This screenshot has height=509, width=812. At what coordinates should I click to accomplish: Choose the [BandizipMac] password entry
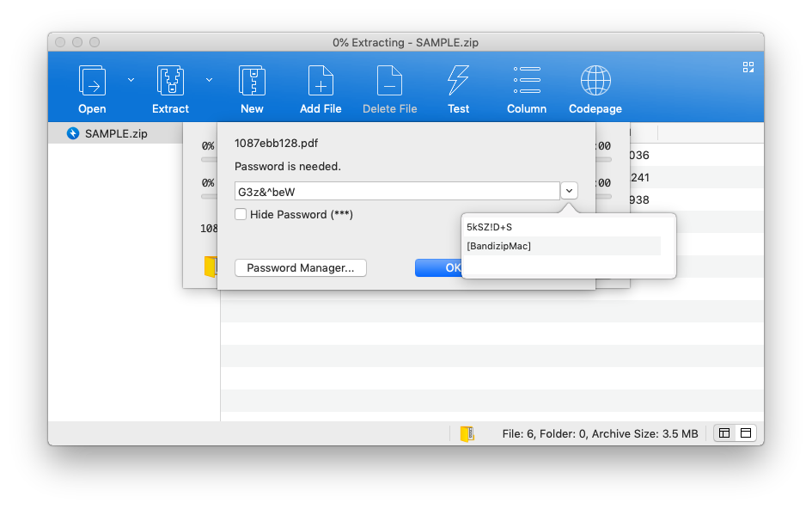tap(499, 247)
